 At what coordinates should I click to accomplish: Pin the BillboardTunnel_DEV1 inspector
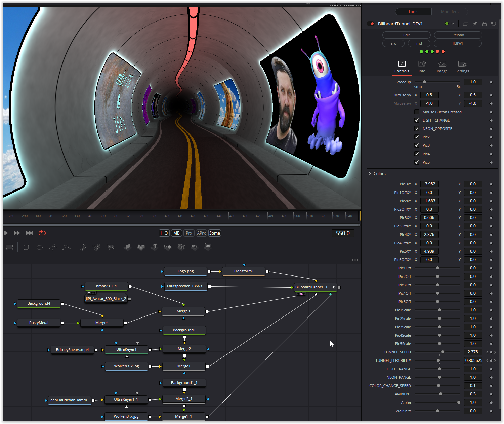click(475, 24)
